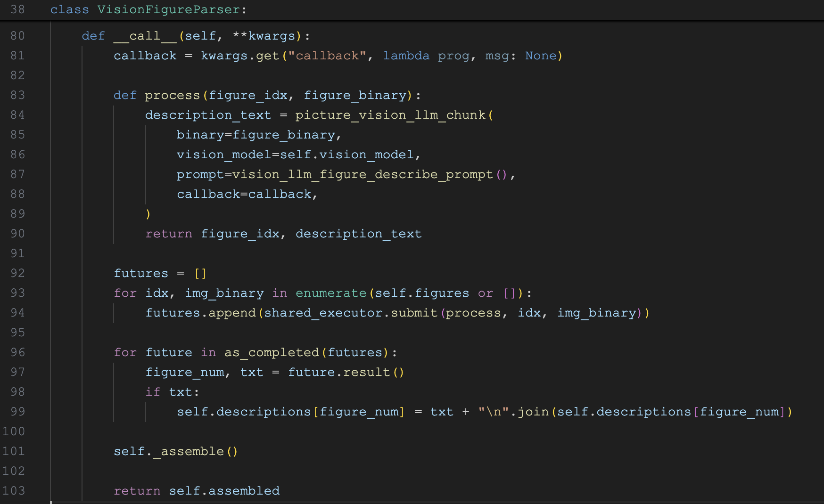Click line number 103 in gutter
The width and height of the screenshot is (824, 504).
tap(14, 491)
